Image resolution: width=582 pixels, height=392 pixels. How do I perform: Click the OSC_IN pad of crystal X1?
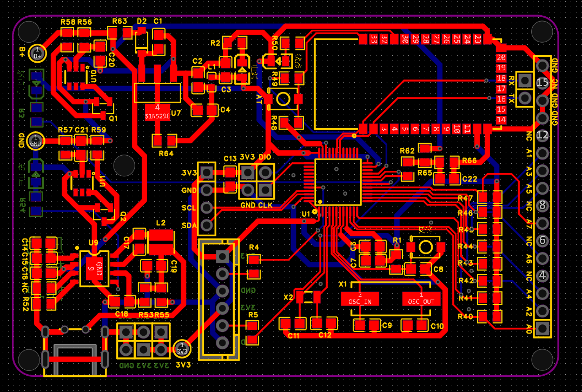point(360,299)
